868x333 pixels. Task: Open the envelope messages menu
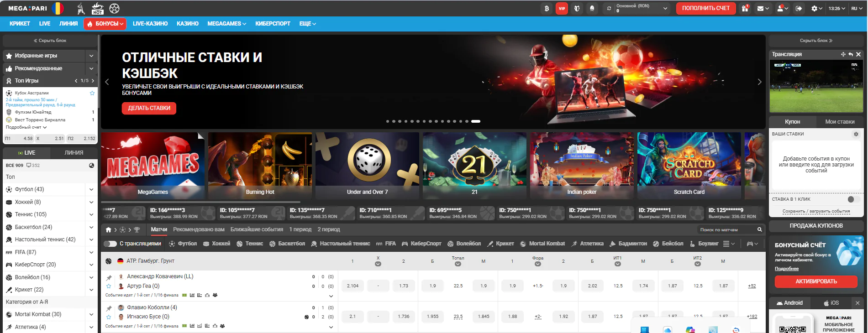pyautogui.click(x=763, y=8)
